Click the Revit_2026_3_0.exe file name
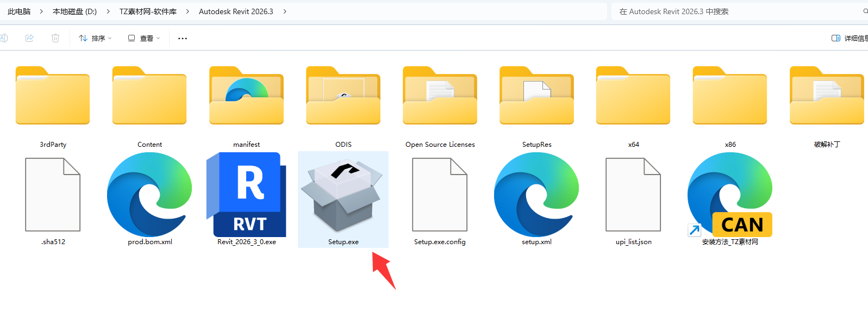 [247, 242]
